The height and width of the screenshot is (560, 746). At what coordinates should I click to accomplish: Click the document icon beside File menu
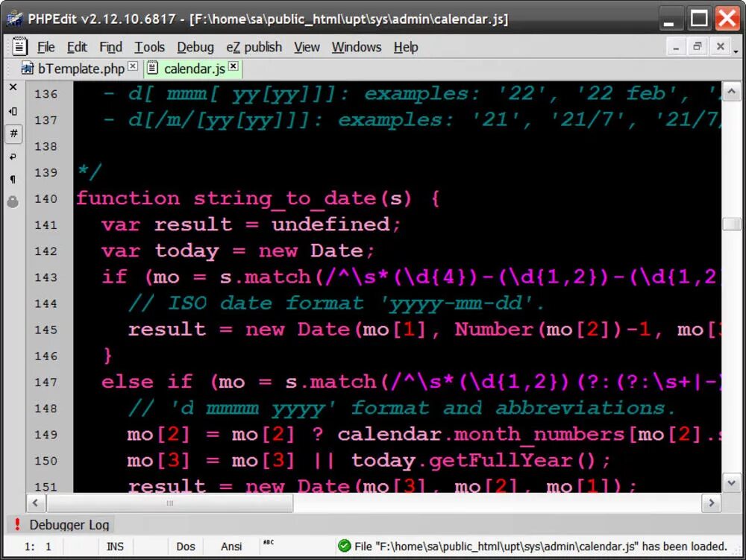point(19,46)
